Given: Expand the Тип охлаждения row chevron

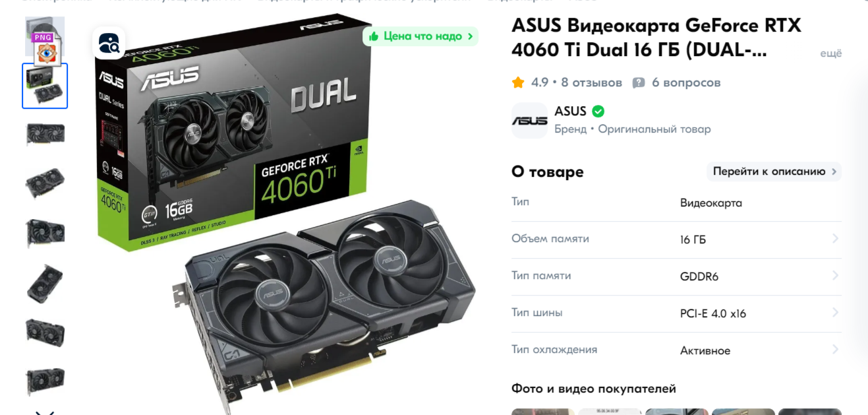Looking at the screenshot, I should [x=835, y=350].
